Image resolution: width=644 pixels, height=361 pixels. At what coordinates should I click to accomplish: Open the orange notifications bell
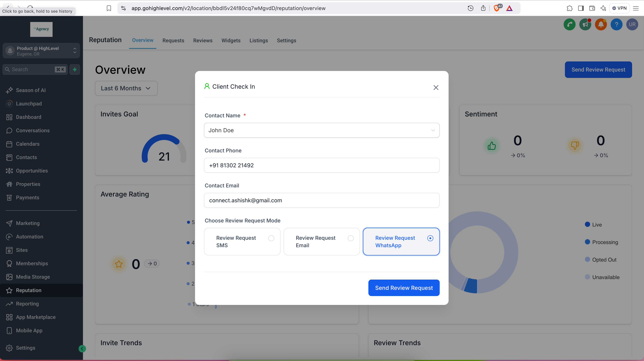(x=601, y=24)
